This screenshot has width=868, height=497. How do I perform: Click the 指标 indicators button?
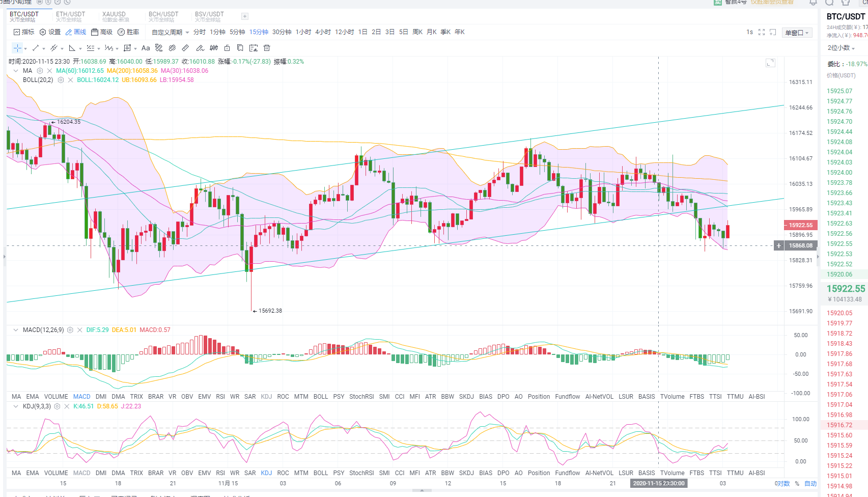pyautogui.click(x=24, y=32)
